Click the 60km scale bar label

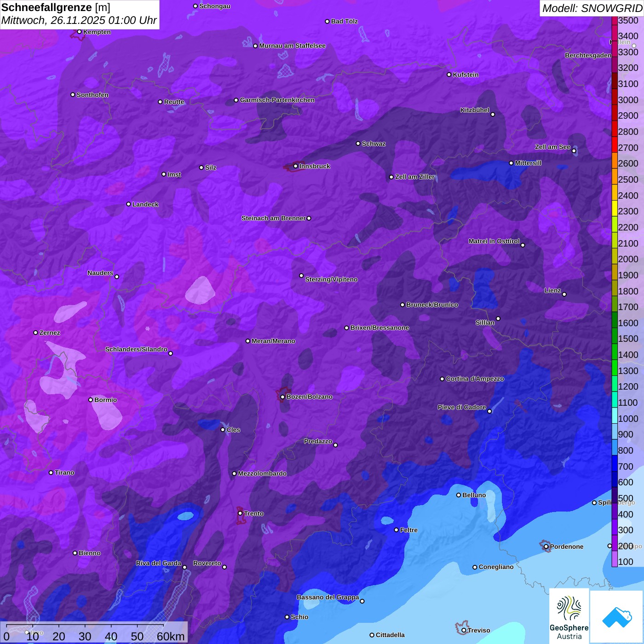[171, 636]
